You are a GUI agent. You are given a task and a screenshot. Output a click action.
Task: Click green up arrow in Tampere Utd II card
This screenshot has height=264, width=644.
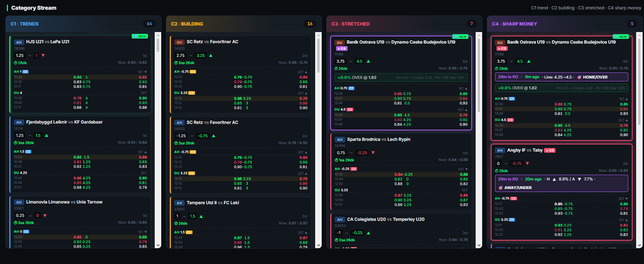pos(201,216)
